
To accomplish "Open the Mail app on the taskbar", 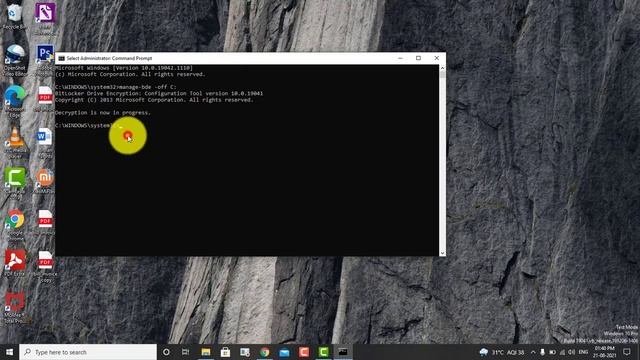I will 284,352.
